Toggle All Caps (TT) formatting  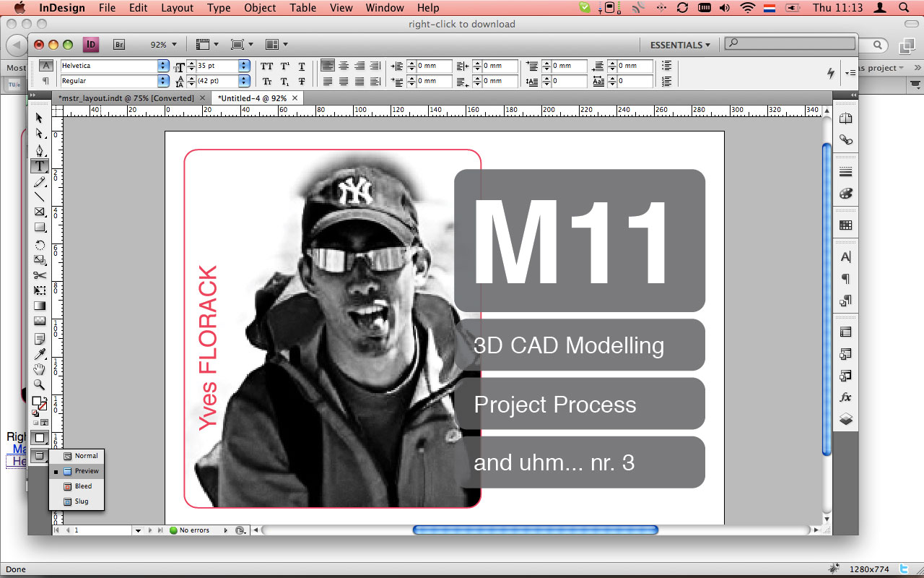pos(267,66)
